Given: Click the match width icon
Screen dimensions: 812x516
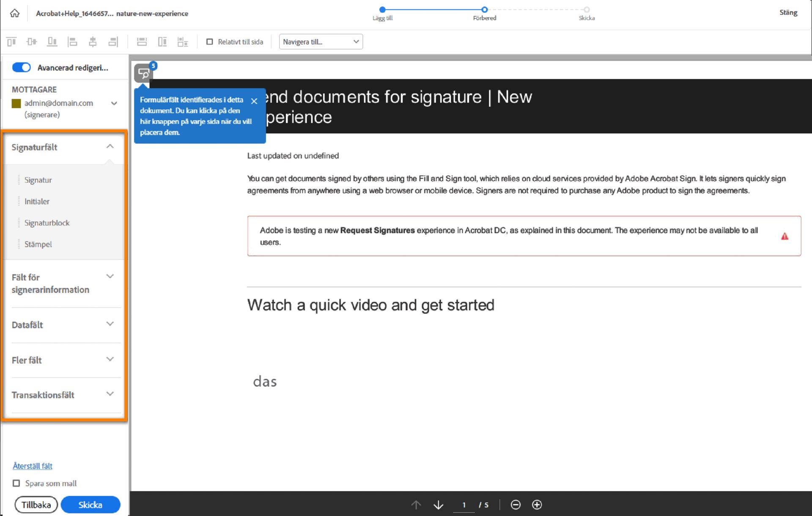Looking at the screenshot, I should (x=142, y=41).
